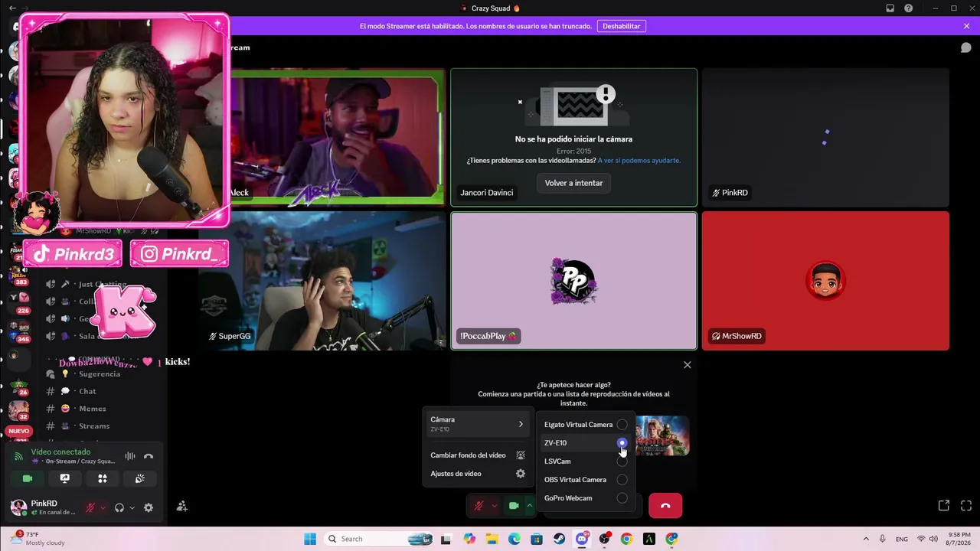Close the activity suggestion panel

tap(687, 365)
